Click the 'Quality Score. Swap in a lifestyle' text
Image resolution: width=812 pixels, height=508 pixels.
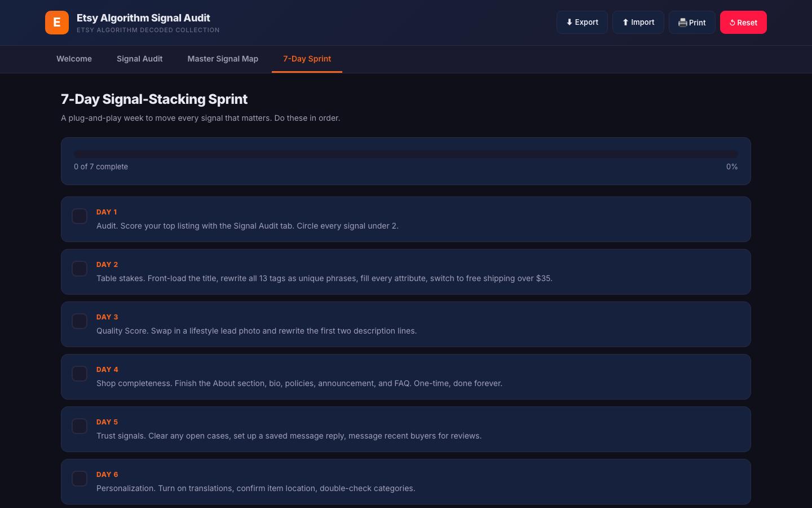pyautogui.click(x=257, y=331)
